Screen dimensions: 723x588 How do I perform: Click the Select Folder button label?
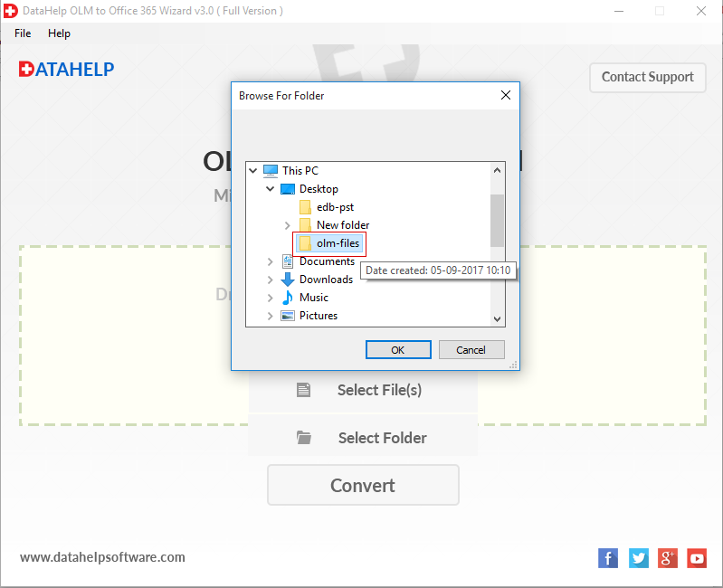383,438
